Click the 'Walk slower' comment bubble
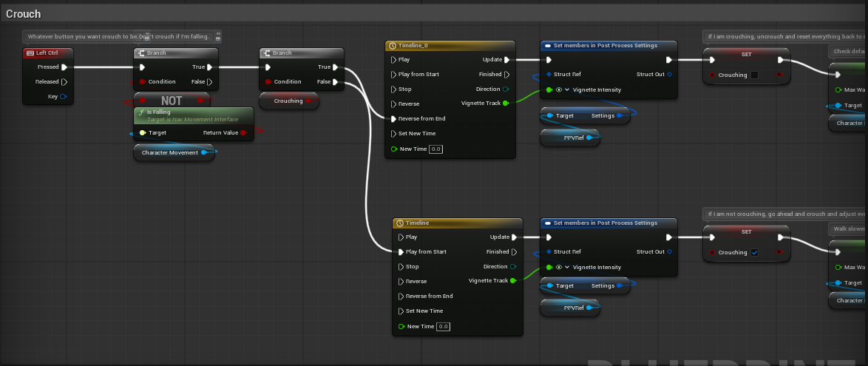Viewport: 868px width, 366px height. (848, 228)
